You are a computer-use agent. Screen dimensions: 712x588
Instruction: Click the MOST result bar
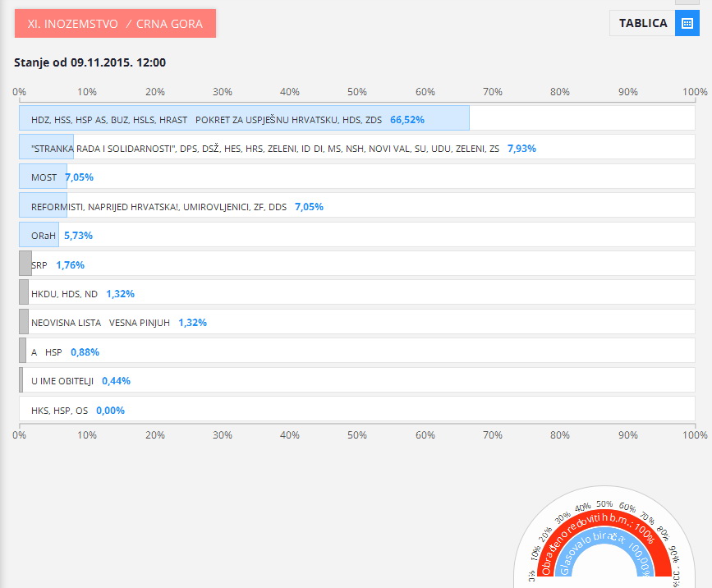(44, 177)
